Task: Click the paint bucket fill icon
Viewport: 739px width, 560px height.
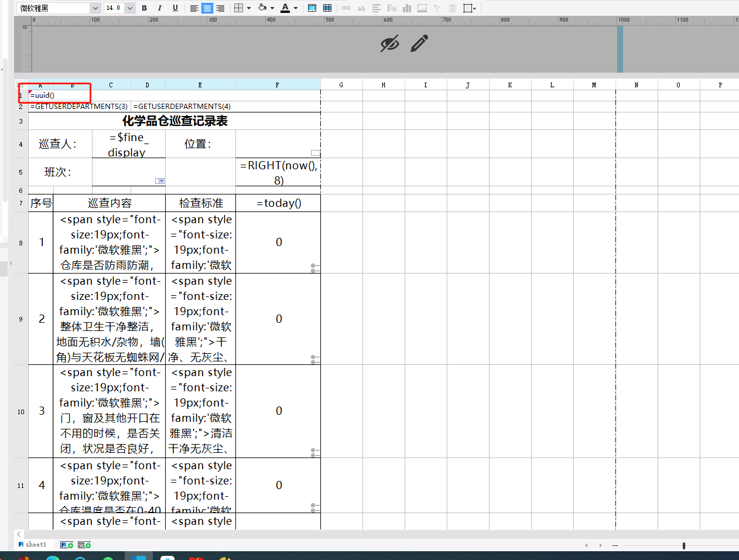Action: tap(262, 8)
